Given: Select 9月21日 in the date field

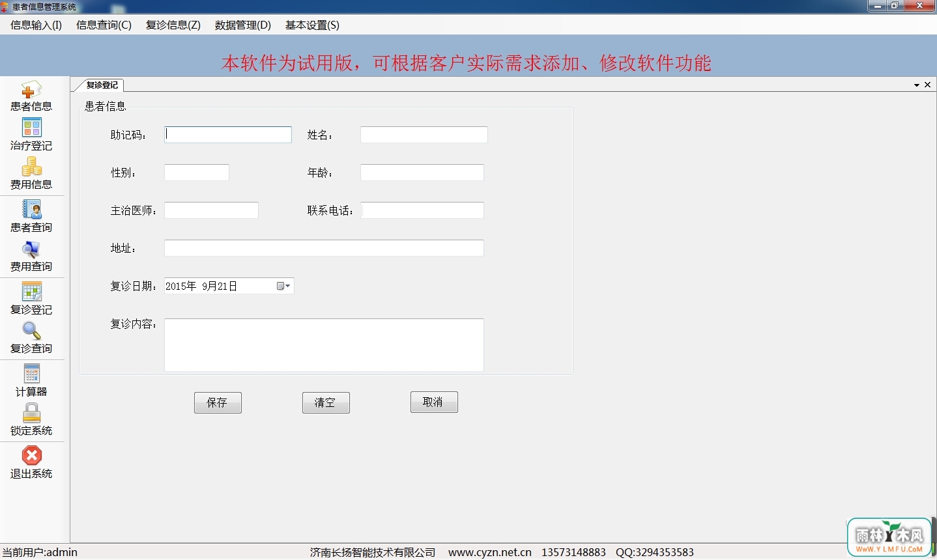Looking at the screenshot, I should (x=220, y=286).
